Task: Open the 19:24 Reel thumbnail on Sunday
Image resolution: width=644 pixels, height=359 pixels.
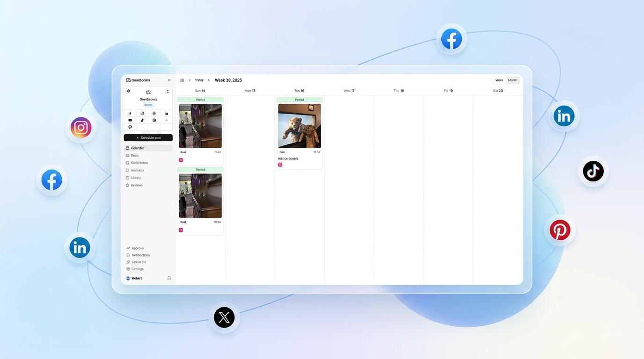Action: point(200,196)
